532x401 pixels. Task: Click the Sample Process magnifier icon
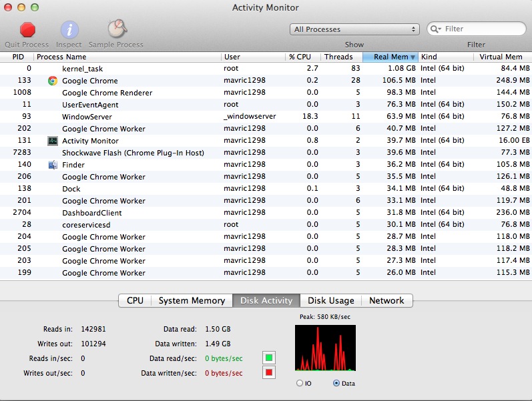click(117, 29)
